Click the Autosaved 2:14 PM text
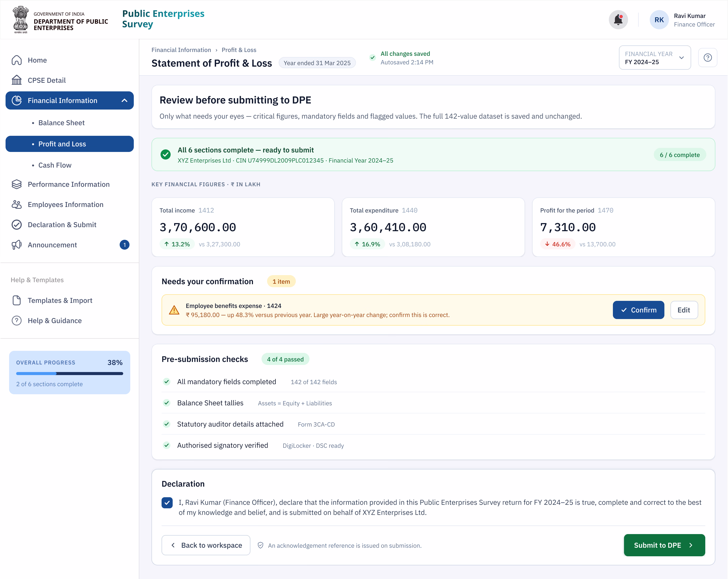 [x=407, y=62]
